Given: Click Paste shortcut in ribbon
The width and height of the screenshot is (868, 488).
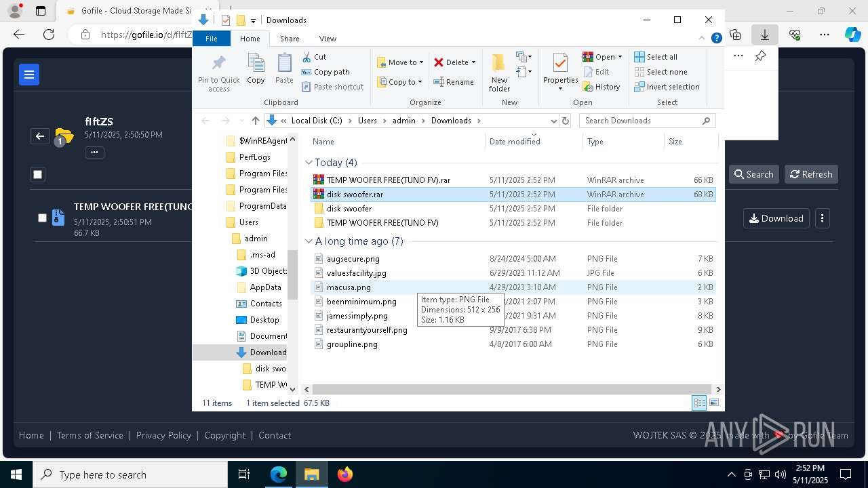Looking at the screenshot, I should [x=332, y=87].
